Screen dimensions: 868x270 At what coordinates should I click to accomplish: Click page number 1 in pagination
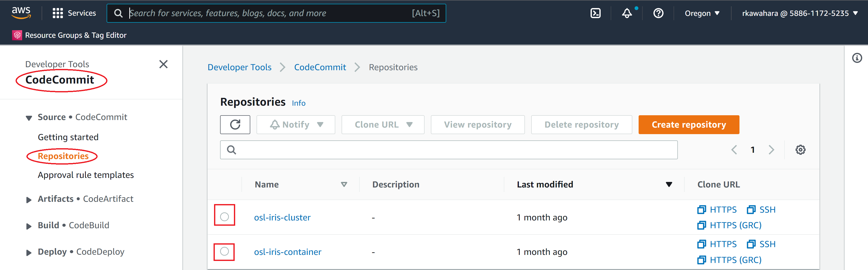tap(752, 150)
